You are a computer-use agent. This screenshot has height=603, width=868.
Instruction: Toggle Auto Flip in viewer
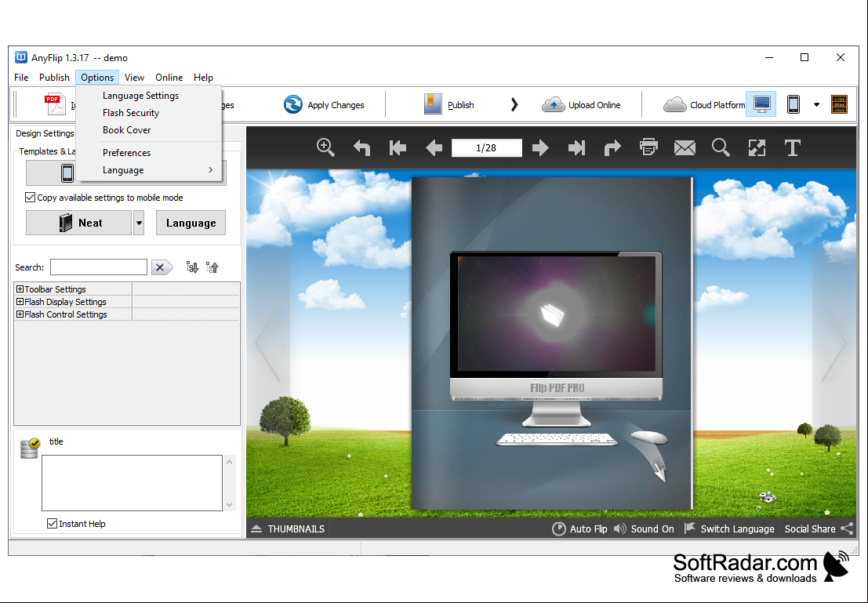click(579, 529)
